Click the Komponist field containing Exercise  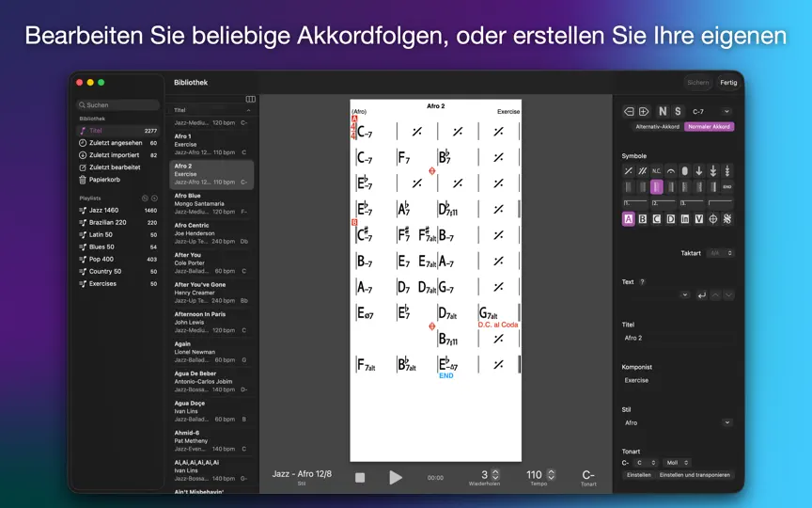[x=678, y=380]
